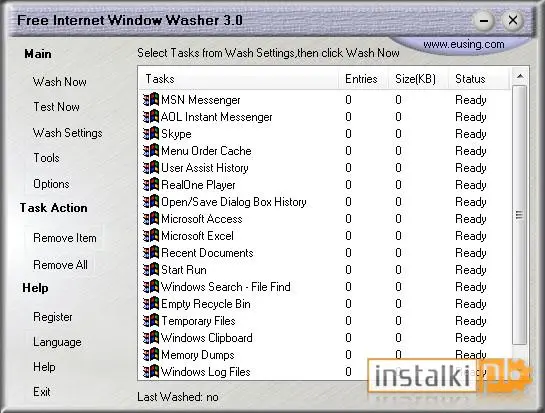Image resolution: width=545 pixels, height=413 pixels.
Task: Select the Memory Dumps task name
Action: tap(198, 355)
